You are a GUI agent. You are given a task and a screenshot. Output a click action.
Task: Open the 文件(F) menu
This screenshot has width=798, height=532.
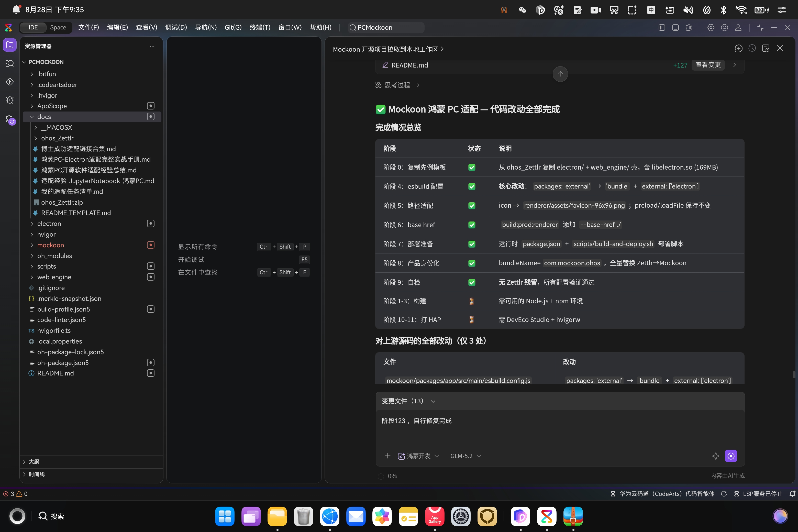[88, 27]
